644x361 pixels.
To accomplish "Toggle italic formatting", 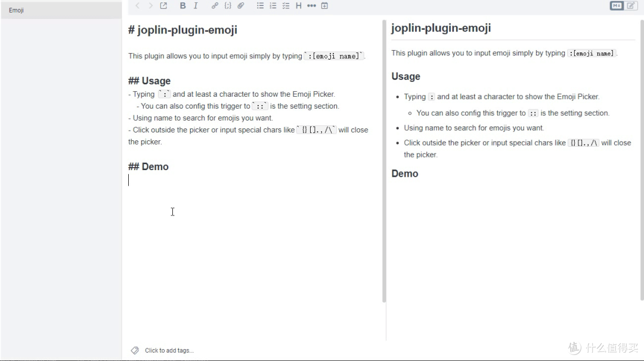I will (196, 6).
